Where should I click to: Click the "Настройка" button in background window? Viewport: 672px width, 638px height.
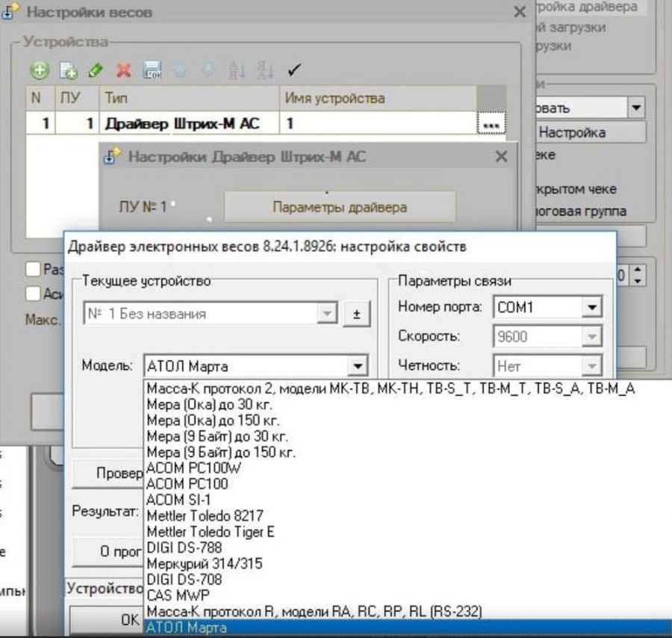click(591, 132)
